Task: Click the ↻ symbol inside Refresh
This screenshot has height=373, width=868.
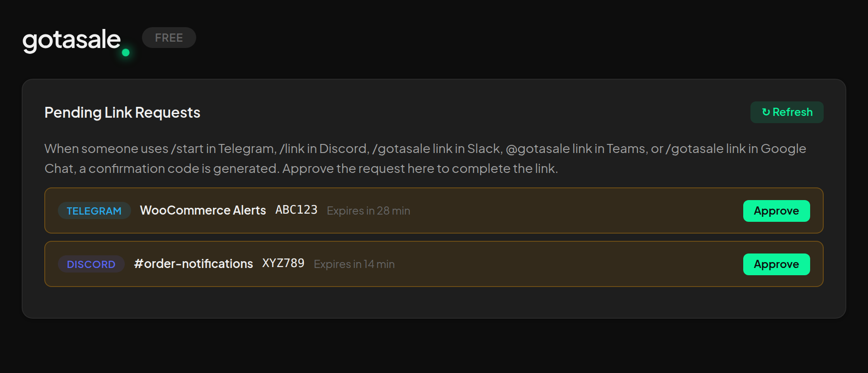Action: 765,112
